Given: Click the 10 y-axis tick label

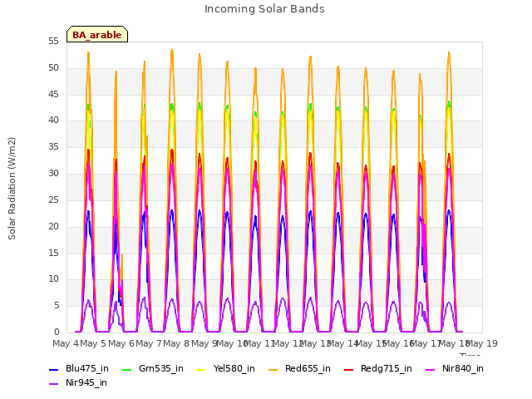Looking at the screenshot, I should (53, 279).
